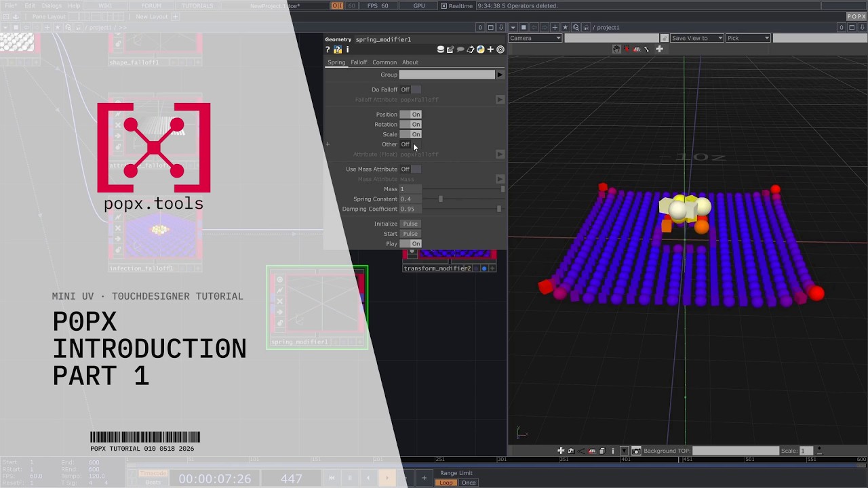Click the plus cross icon in viewer top toolbar
868x488 pixels.
[x=659, y=49]
